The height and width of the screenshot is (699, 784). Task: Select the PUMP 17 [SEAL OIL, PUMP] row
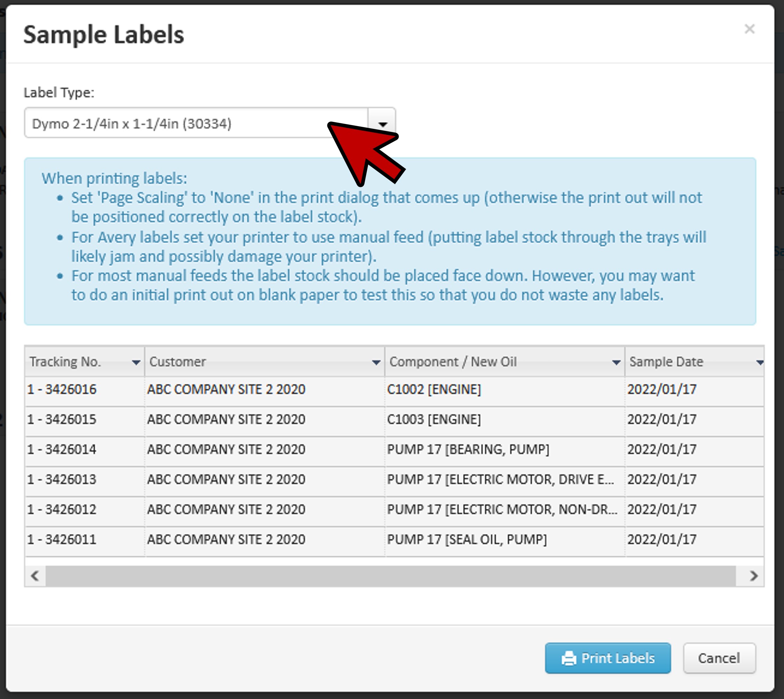click(x=467, y=540)
